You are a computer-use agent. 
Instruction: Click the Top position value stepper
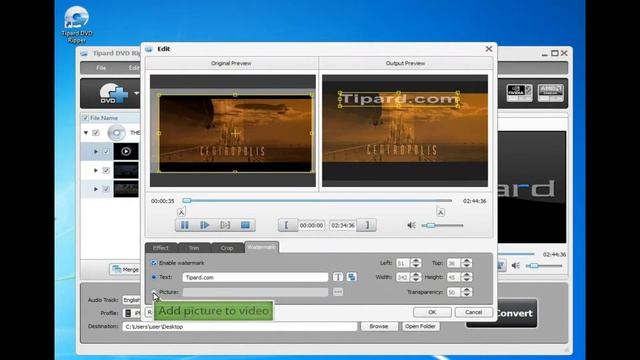[467, 263]
